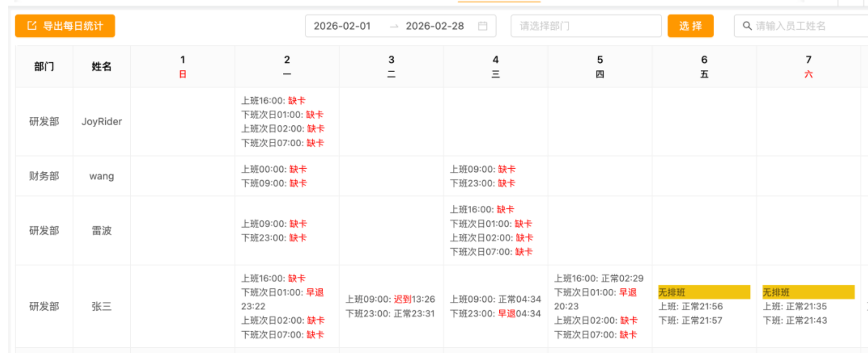Click JoyRider's 下班次日07:00 缺卡 entry
868x353 pixels.
[x=282, y=143]
